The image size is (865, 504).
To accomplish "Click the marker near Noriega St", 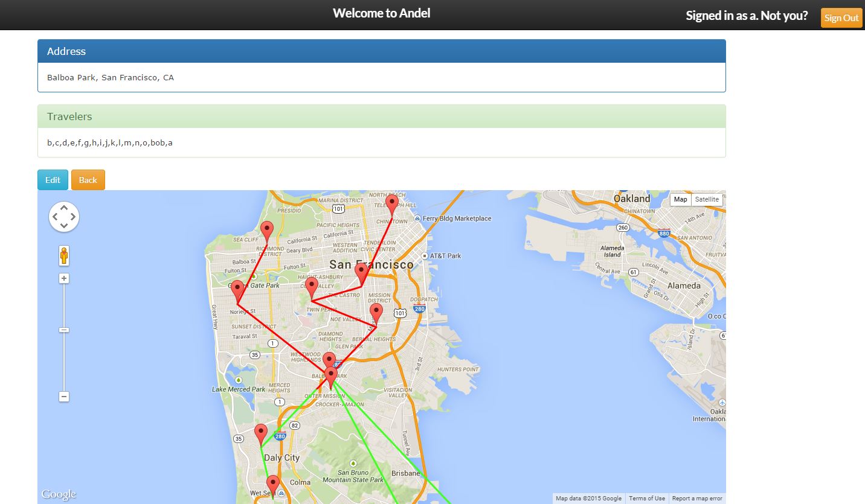I will (237, 291).
